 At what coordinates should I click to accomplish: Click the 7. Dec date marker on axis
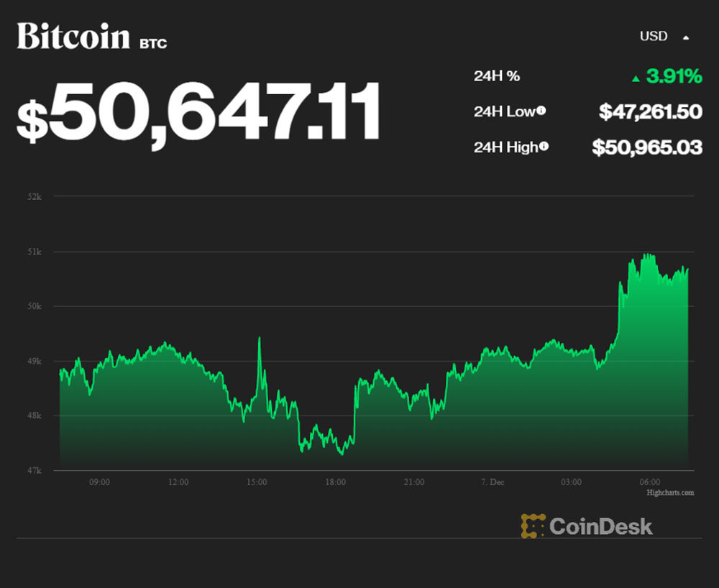(x=493, y=482)
